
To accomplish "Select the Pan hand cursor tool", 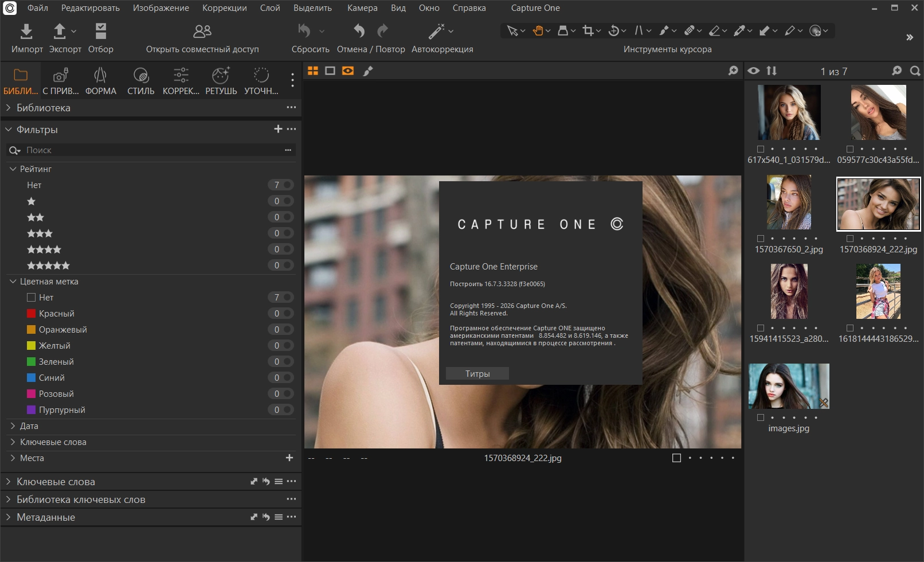I will pos(538,31).
